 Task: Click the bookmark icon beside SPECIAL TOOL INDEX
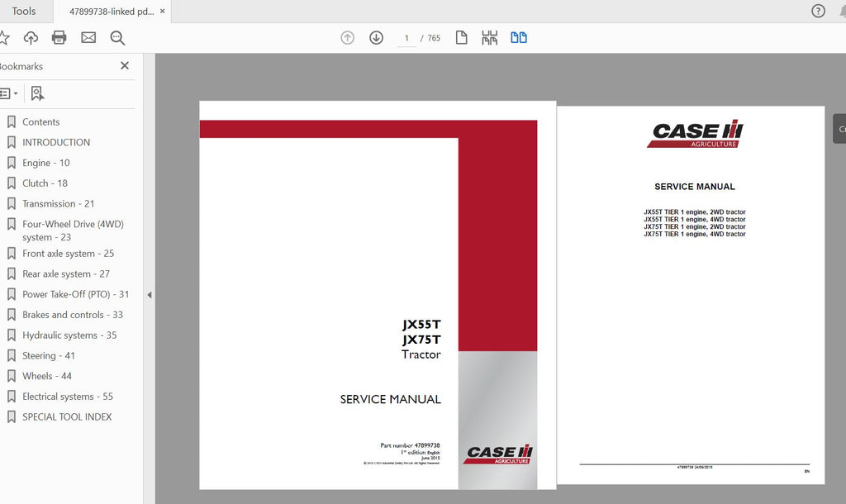[12, 417]
